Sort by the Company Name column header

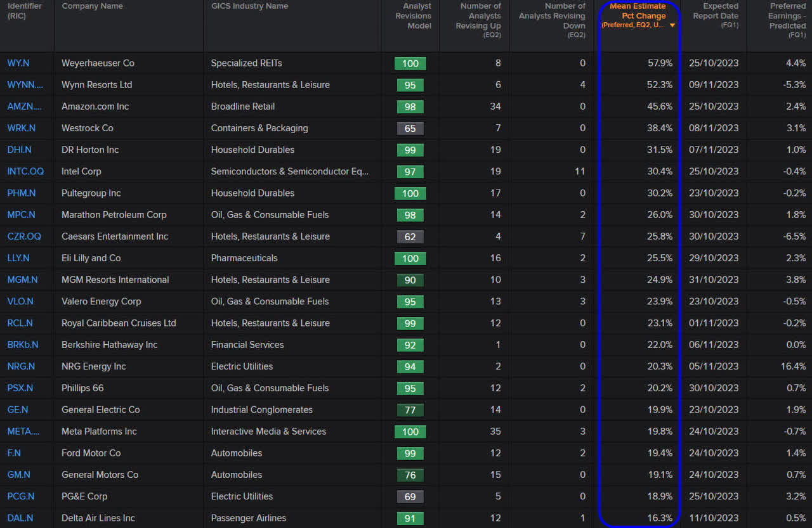pyautogui.click(x=92, y=6)
